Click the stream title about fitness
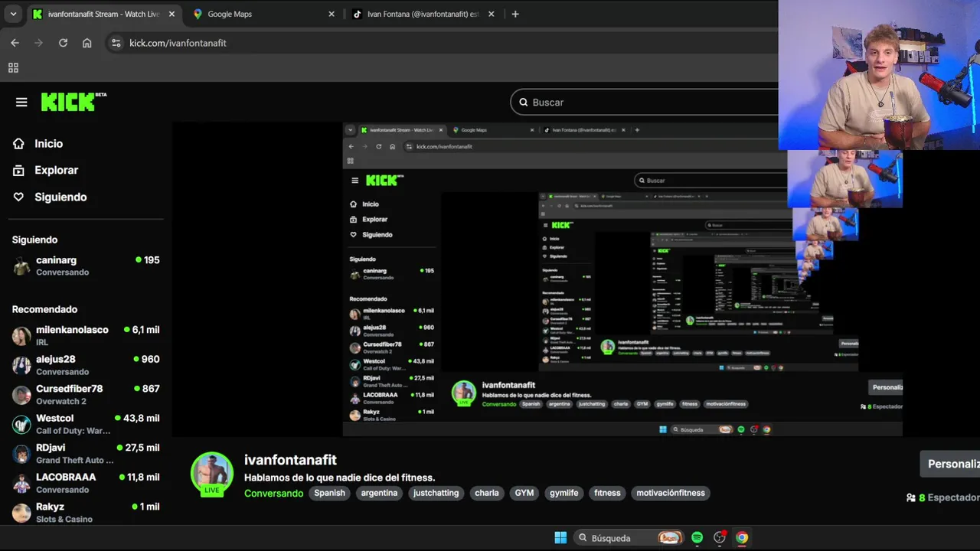Screen dimensions: 980x551 click(x=339, y=478)
